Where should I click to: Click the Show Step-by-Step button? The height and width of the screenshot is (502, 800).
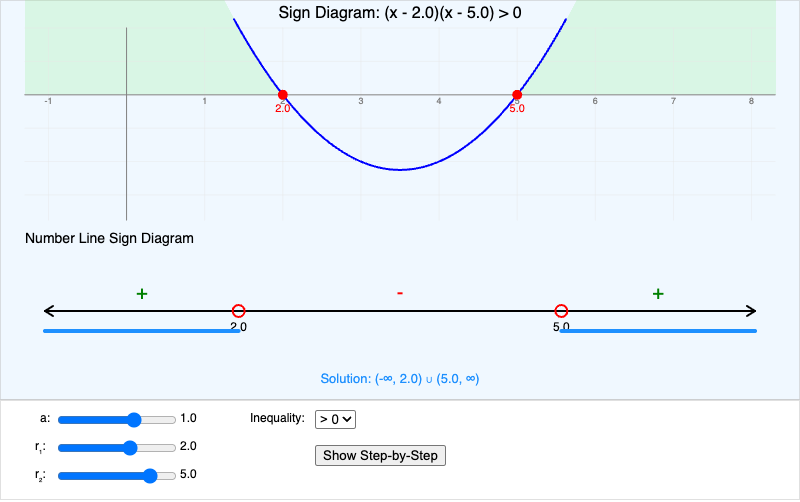pyautogui.click(x=380, y=456)
